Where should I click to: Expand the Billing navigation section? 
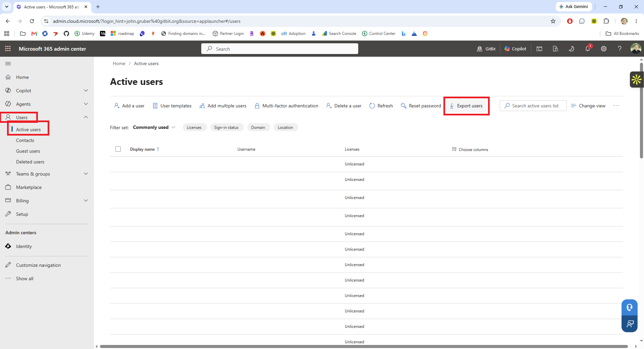[x=86, y=201]
